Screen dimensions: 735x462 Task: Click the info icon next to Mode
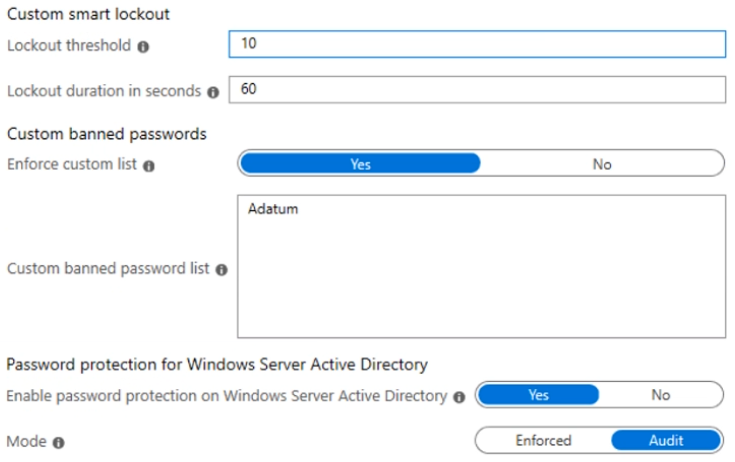pos(58,442)
